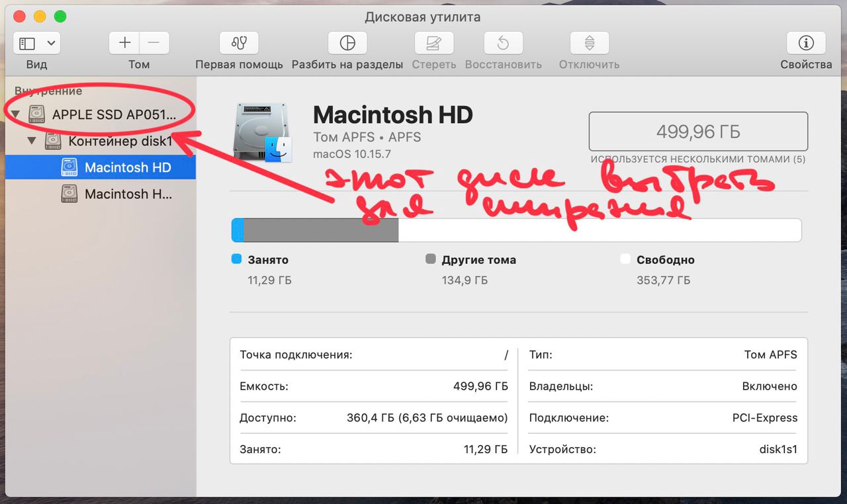Image resolution: width=847 pixels, height=504 pixels.
Task: Zoom window with green button
Action: coord(60,17)
